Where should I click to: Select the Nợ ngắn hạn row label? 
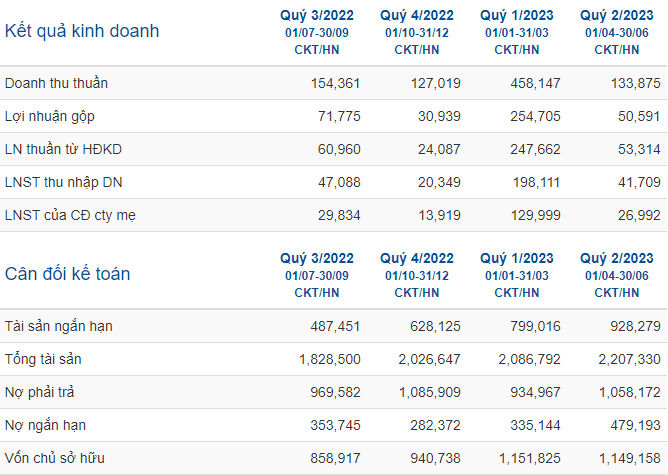pos(46,425)
